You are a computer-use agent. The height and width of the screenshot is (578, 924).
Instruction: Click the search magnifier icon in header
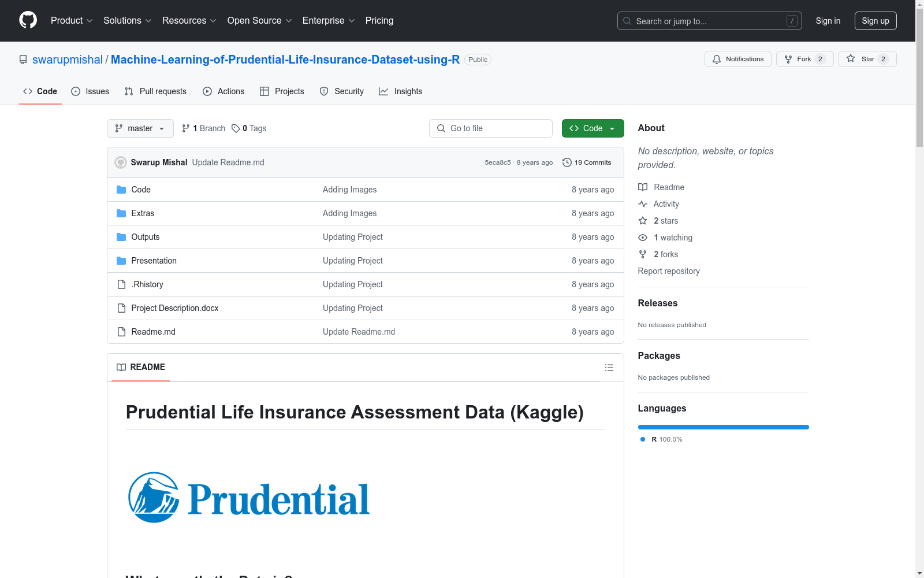click(627, 21)
